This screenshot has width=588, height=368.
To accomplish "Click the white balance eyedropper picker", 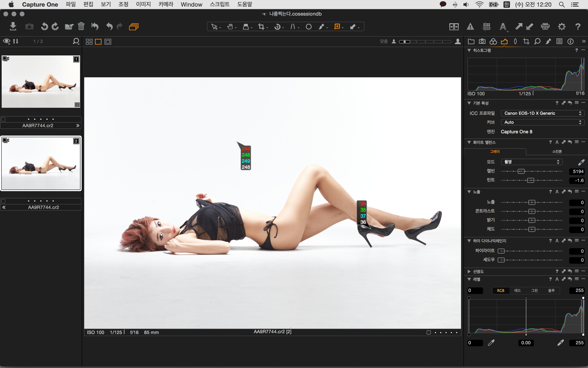I will pos(581,162).
